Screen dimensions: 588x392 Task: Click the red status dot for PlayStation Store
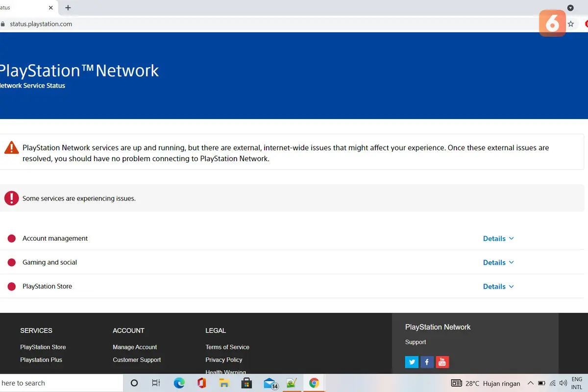pos(12,287)
